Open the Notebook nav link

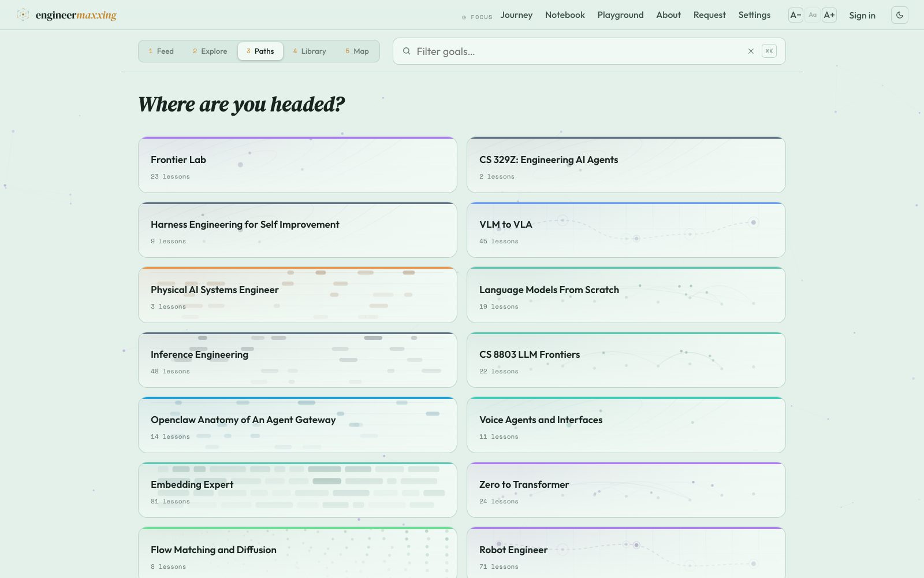click(565, 15)
